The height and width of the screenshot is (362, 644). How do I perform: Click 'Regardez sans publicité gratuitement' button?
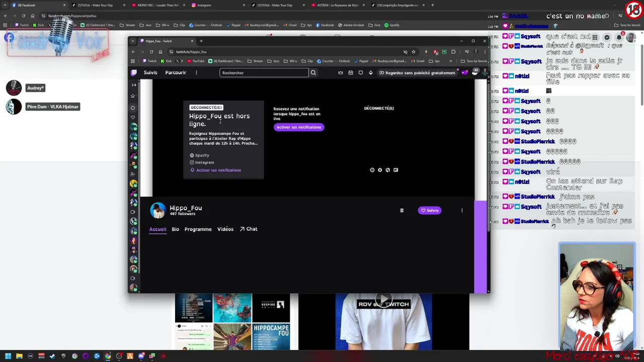[x=418, y=73]
